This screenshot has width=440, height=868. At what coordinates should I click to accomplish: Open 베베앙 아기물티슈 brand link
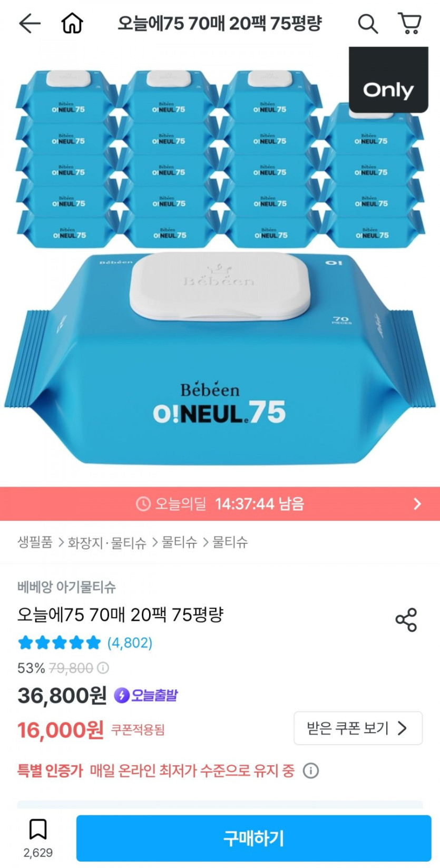click(66, 587)
